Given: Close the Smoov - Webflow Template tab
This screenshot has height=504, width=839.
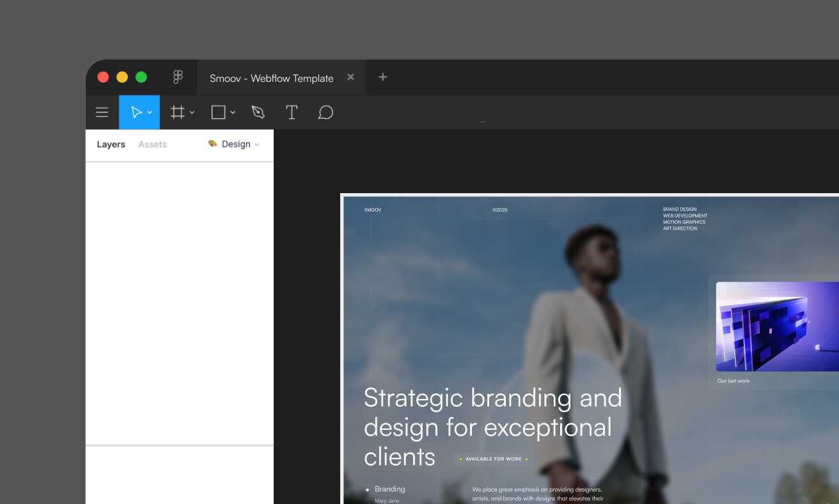Looking at the screenshot, I should pyautogui.click(x=350, y=77).
